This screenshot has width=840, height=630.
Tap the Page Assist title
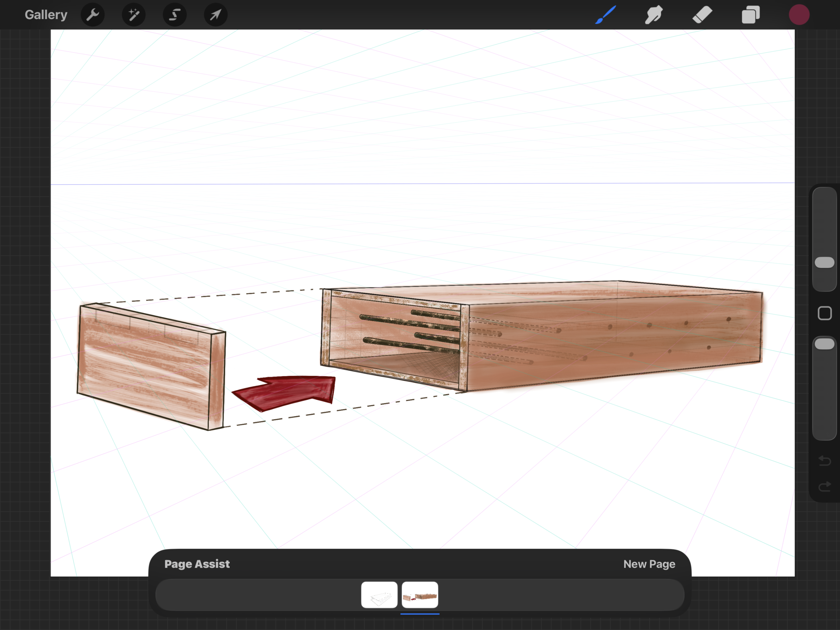[x=197, y=564]
